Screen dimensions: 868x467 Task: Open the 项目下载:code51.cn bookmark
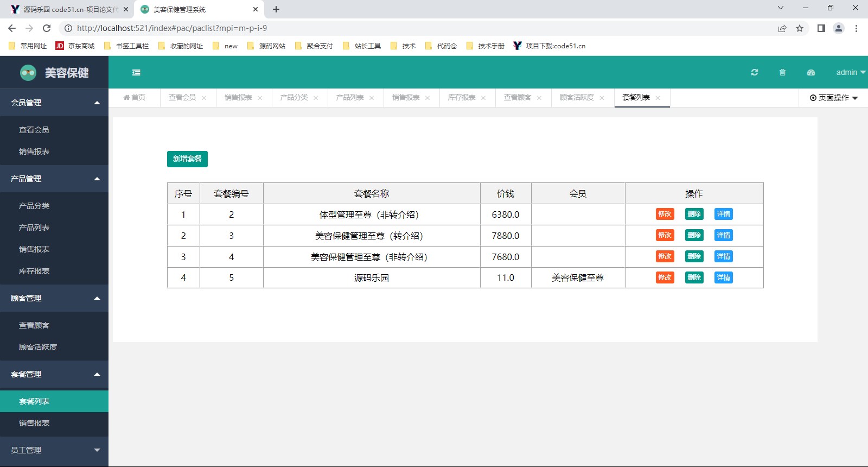pos(549,46)
